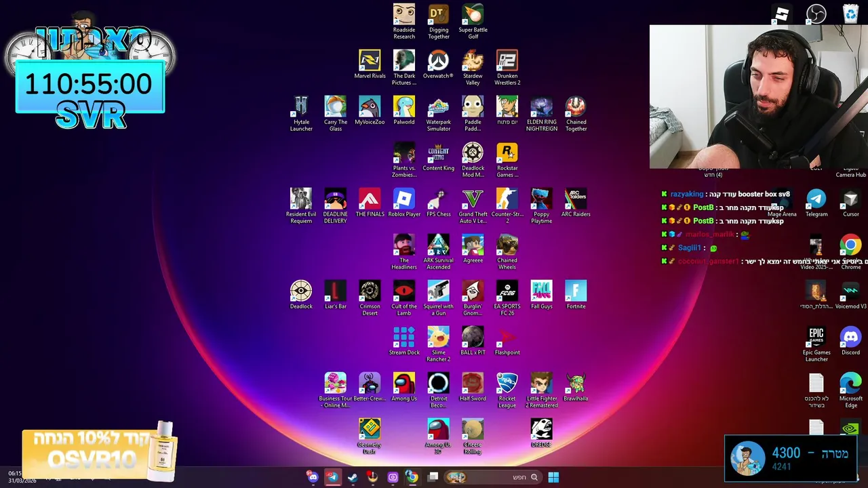Open the Cursor editor desktop shortcut

tap(850, 203)
